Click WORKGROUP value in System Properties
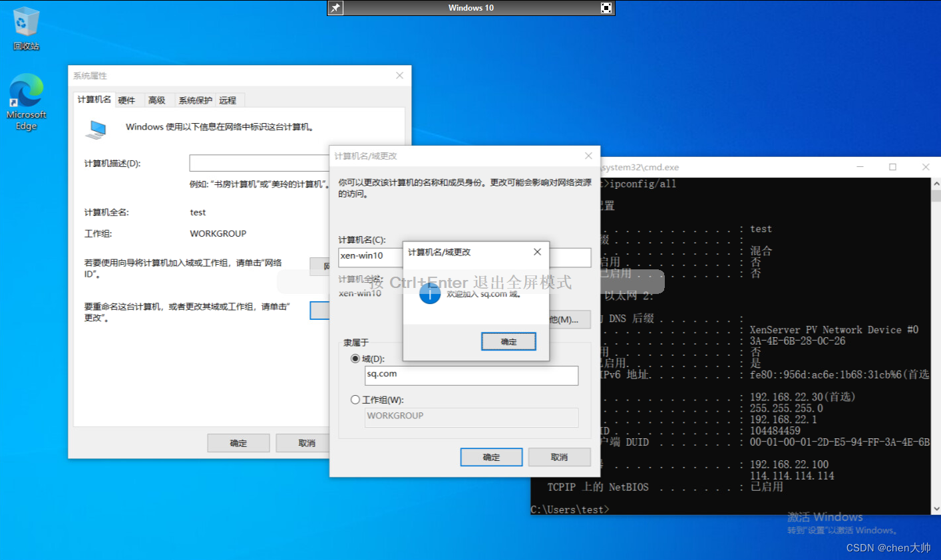 218,233
